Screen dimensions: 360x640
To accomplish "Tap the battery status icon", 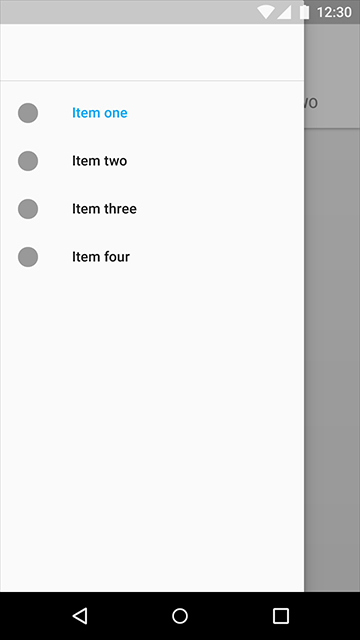I will (x=304, y=12).
